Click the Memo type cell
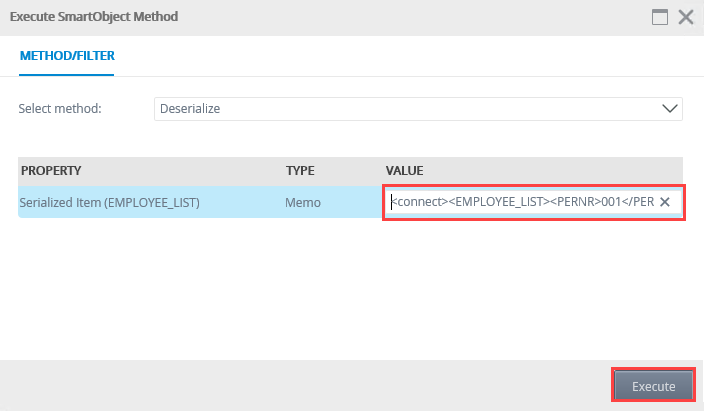Viewport: 704px width, 411px height. click(x=303, y=203)
